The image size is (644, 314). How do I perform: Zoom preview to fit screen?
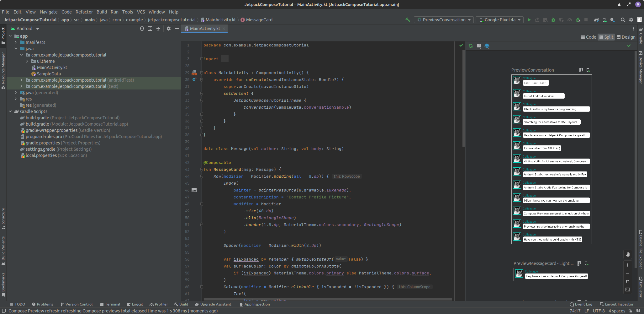(628, 290)
